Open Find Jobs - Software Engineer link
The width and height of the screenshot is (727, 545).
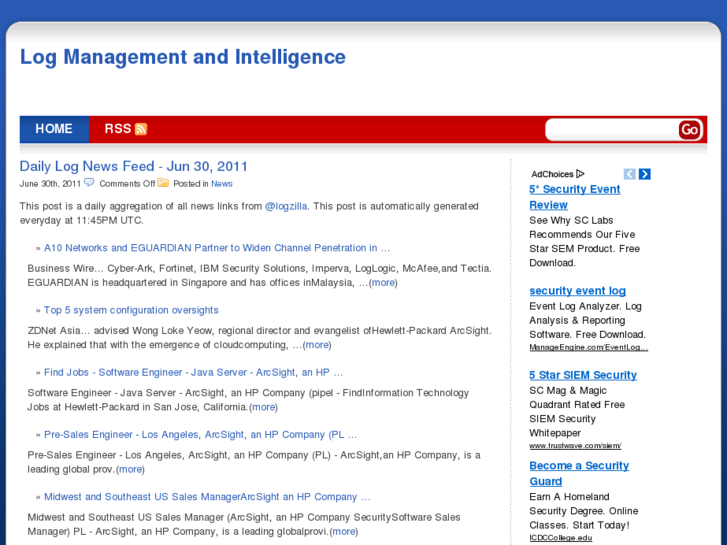point(193,372)
